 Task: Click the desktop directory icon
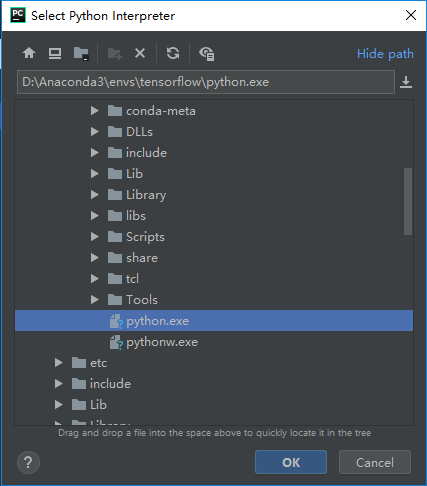pyautogui.click(x=55, y=53)
